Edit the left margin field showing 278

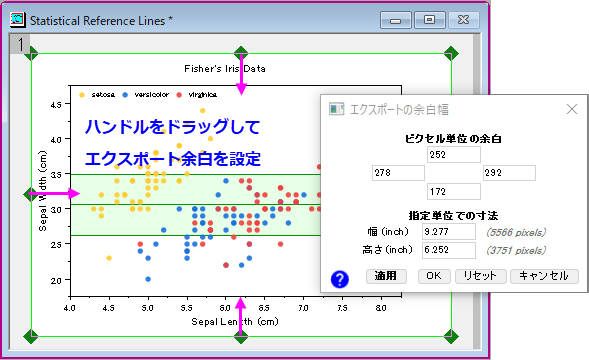(398, 173)
